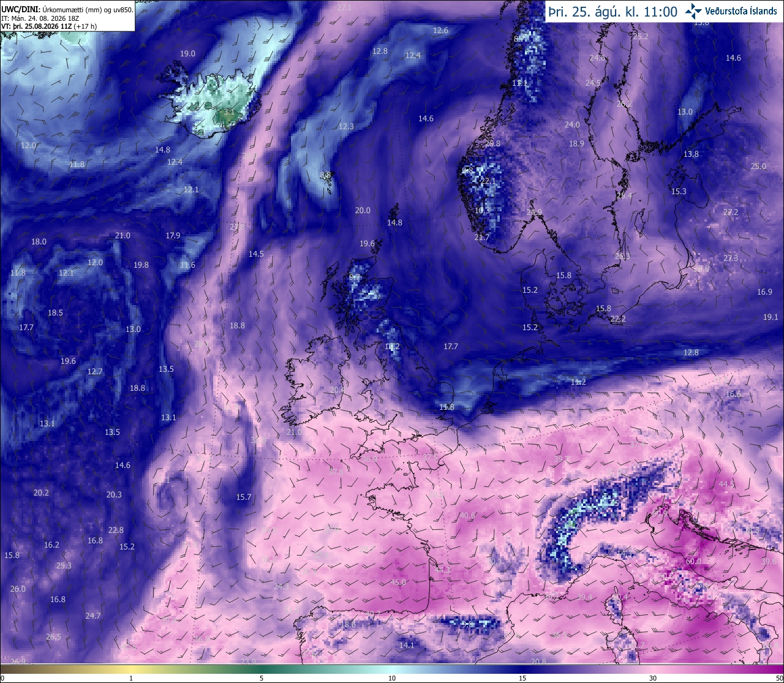This screenshot has width=784, height=683.
Task: Click the 1 mm tick on the color bar
Action: pos(131,678)
